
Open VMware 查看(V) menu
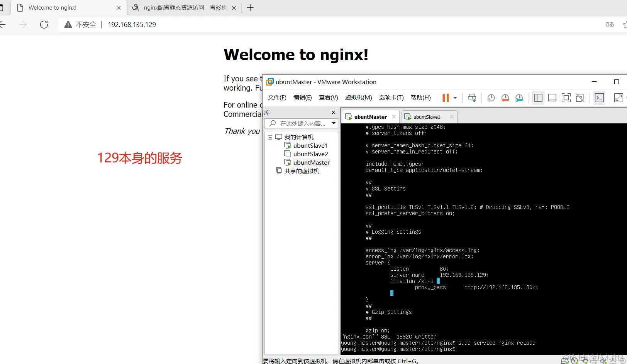pos(329,98)
